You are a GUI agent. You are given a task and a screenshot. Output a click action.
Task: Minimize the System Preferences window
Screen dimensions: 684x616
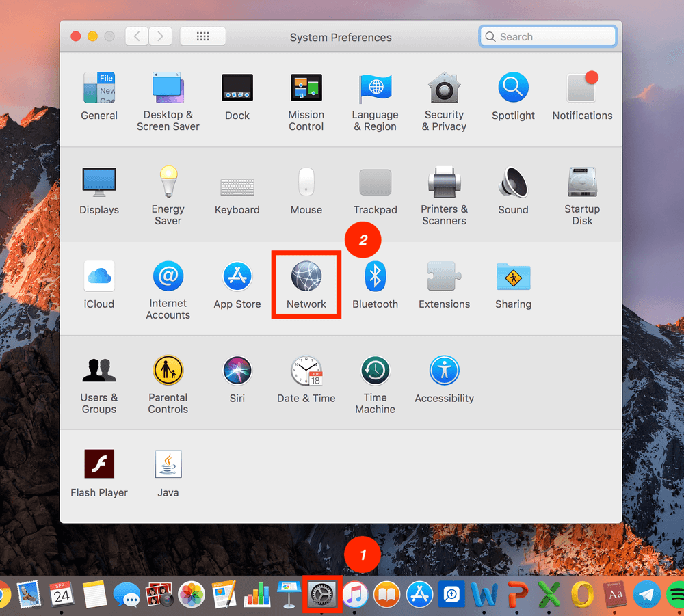click(x=92, y=36)
